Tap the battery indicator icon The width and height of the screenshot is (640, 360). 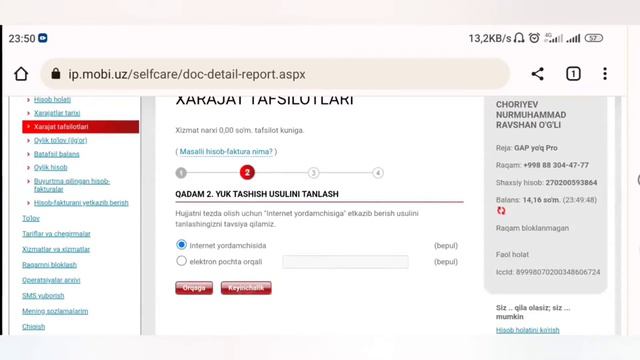point(593,38)
